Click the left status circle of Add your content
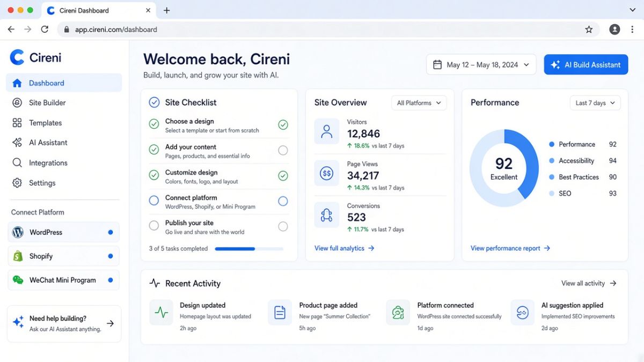The width and height of the screenshot is (644, 362). click(x=154, y=150)
